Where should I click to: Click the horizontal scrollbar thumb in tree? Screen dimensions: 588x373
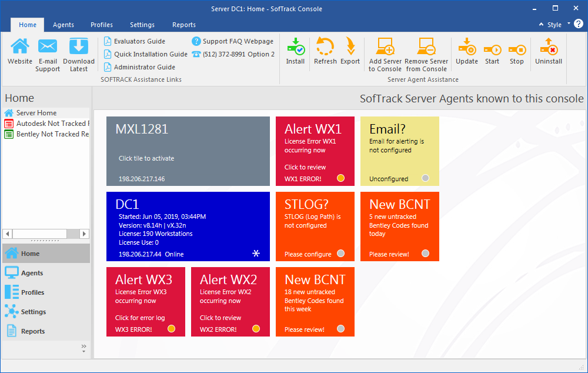tap(40, 234)
